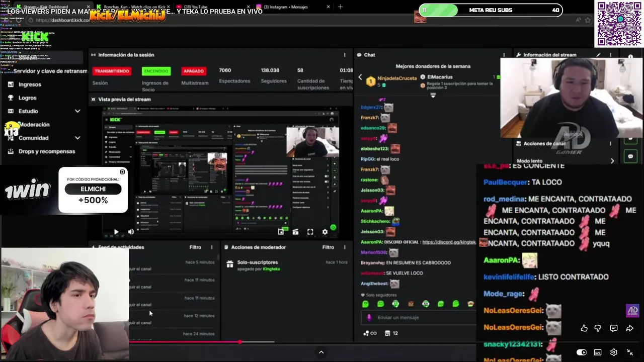Exit YouTube fullscreen mode

(x=630, y=352)
